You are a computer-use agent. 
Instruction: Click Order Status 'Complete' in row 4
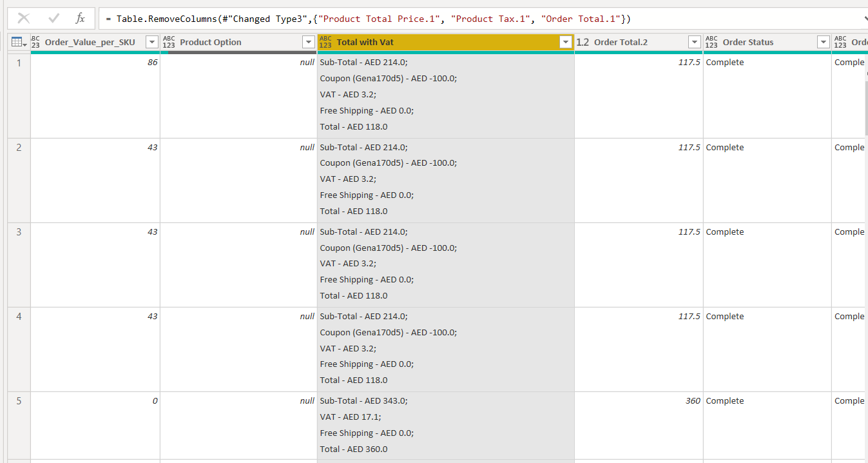point(725,316)
